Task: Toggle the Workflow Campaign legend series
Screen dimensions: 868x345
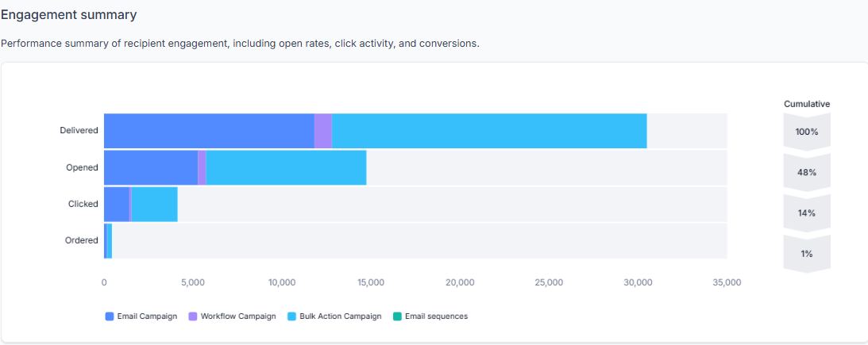Action: pos(233,316)
